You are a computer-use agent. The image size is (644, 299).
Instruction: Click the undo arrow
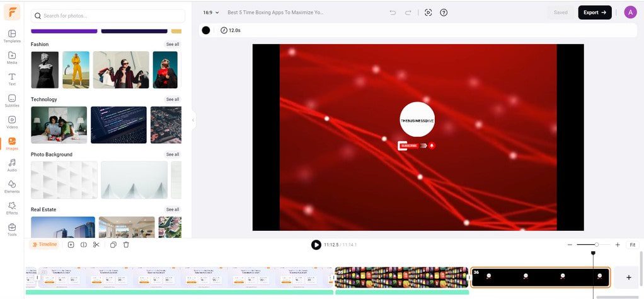click(x=393, y=12)
